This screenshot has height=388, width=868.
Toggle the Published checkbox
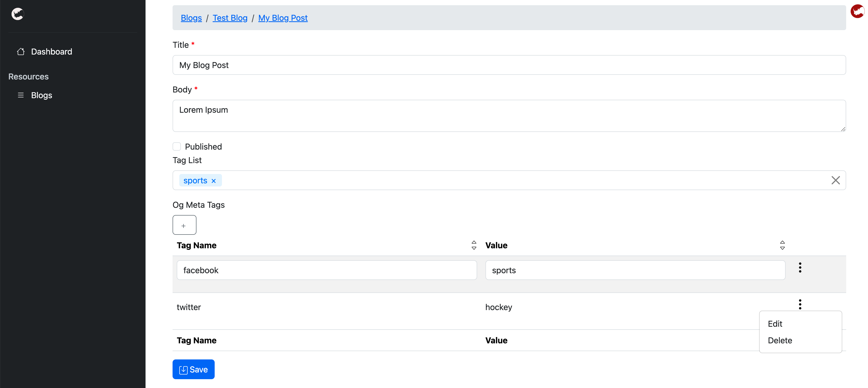[x=176, y=146]
